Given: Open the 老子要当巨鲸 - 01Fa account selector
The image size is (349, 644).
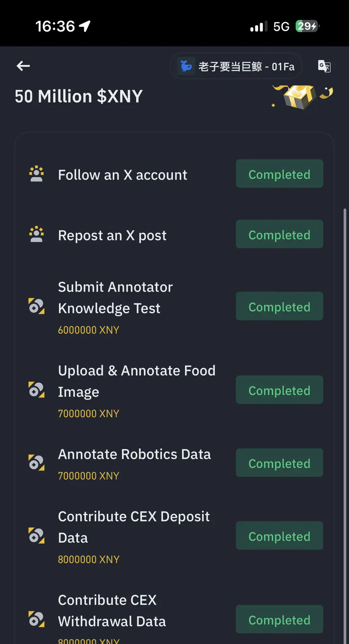Looking at the screenshot, I should click(x=236, y=66).
